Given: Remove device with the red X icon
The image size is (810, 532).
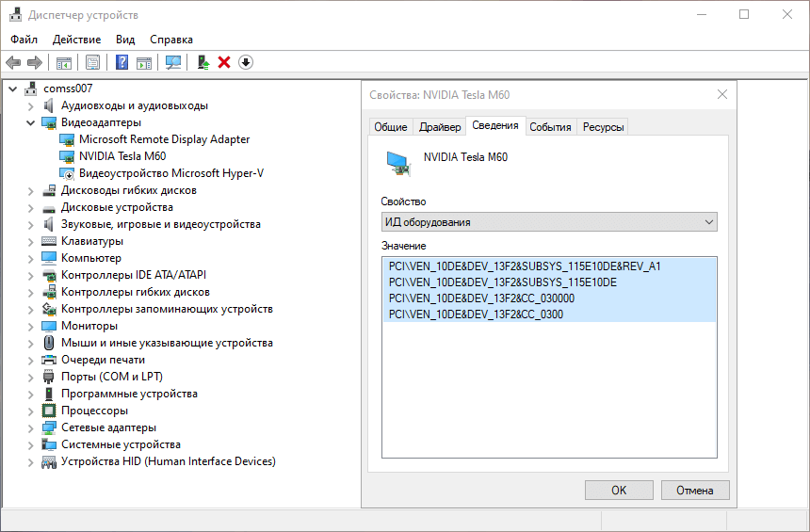Looking at the screenshot, I should 224,62.
